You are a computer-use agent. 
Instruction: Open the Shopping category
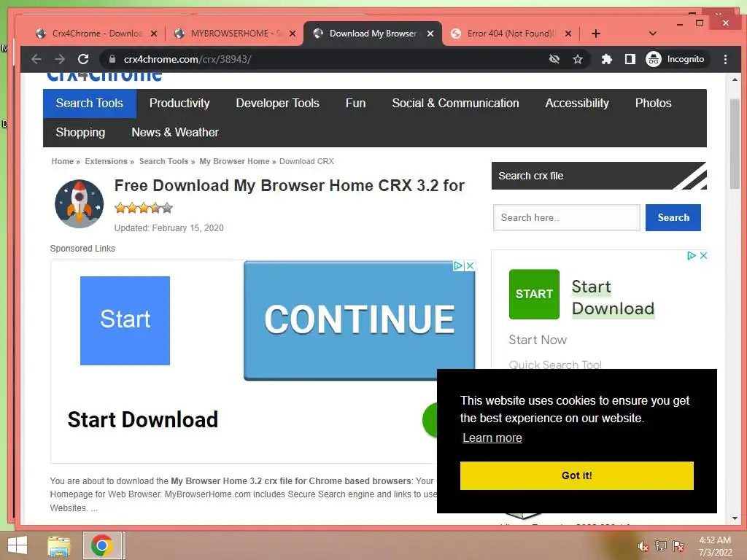(80, 133)
